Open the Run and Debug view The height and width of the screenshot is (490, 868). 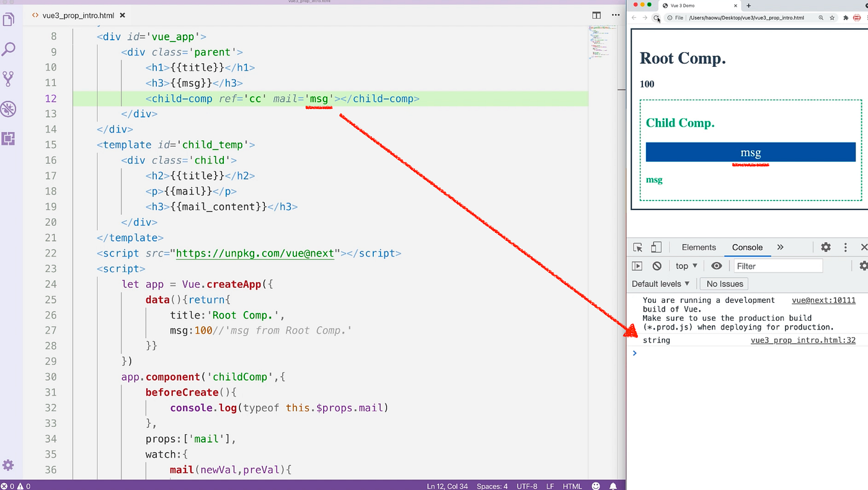click(9, 109)
